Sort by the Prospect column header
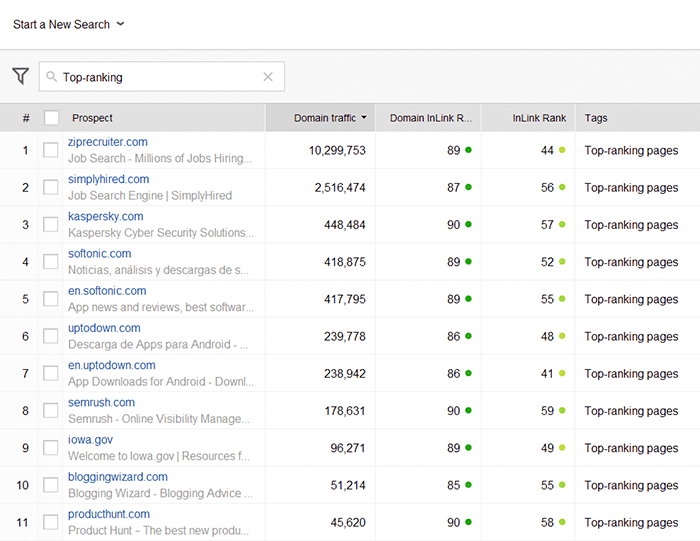This screenshot has width=700, height=541. pos(164,118)
